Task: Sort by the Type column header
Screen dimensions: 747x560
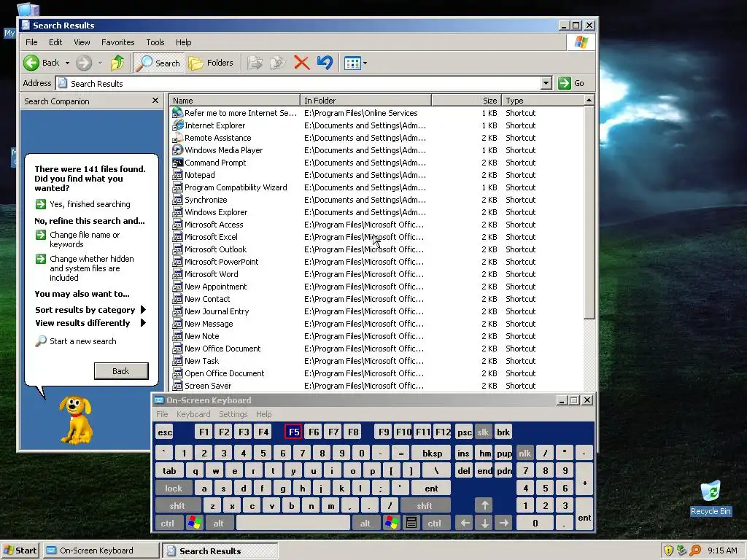Action: pyautogui.click(x=542, y=101)
